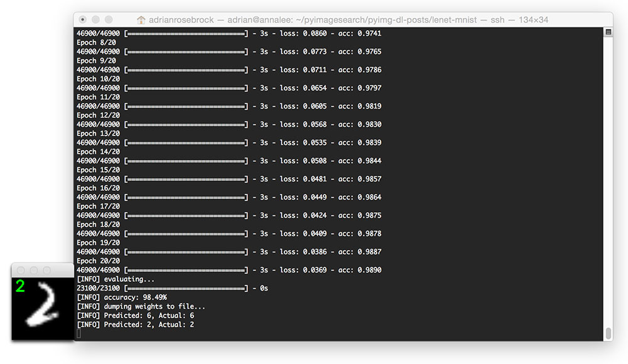Click the 'acc: 0.9878' value
The image size is (628, 364).
[x=360, y=233]
